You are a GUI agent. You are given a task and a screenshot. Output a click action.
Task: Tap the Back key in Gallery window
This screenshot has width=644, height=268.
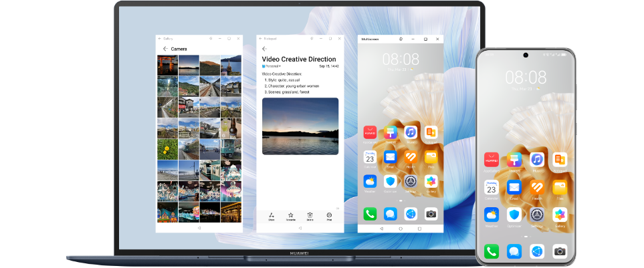tap(199, 228)
